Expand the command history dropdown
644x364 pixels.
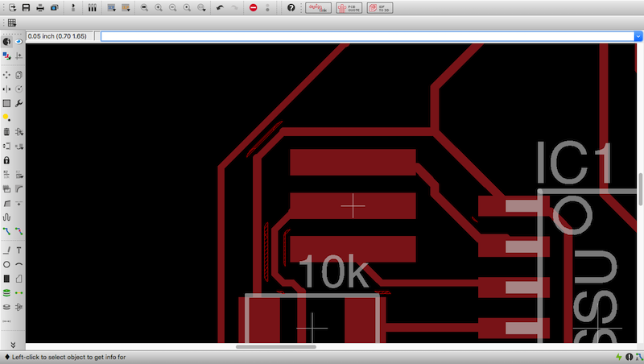pos(638,36)
